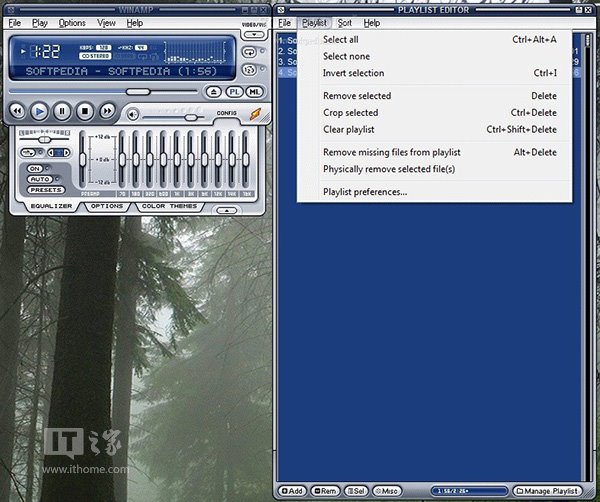Toggle the equalizer AUTO button
The image size is (600, 502).
coord(38,179)
